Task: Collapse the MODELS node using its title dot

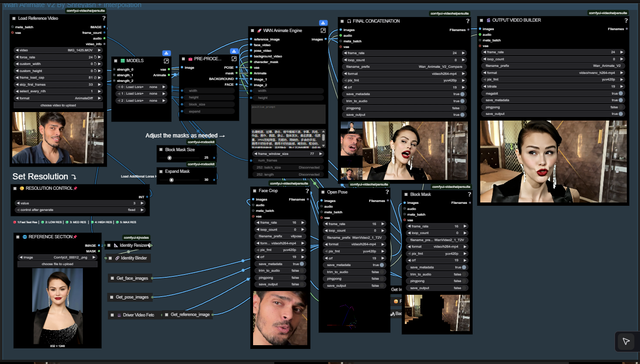Action: coord(116,61)
